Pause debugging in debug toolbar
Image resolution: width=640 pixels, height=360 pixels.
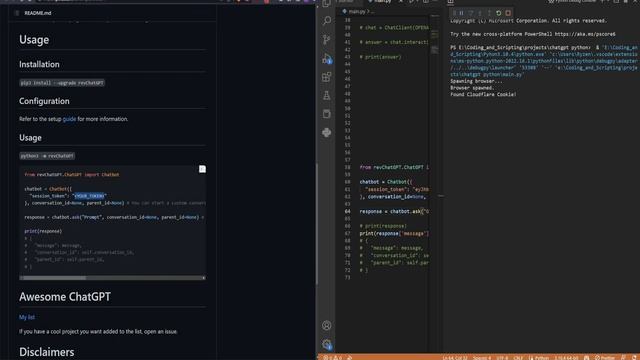pyautogui.click(x=462, y=13)
